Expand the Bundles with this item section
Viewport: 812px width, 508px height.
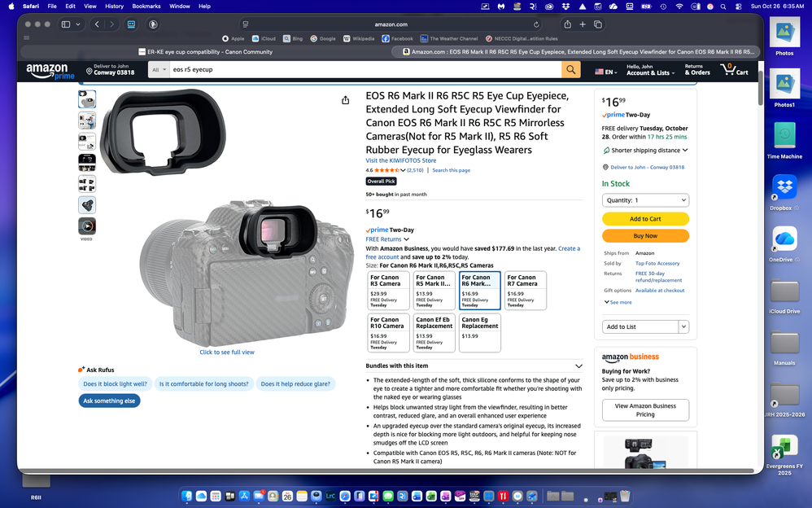click(578, 366)
